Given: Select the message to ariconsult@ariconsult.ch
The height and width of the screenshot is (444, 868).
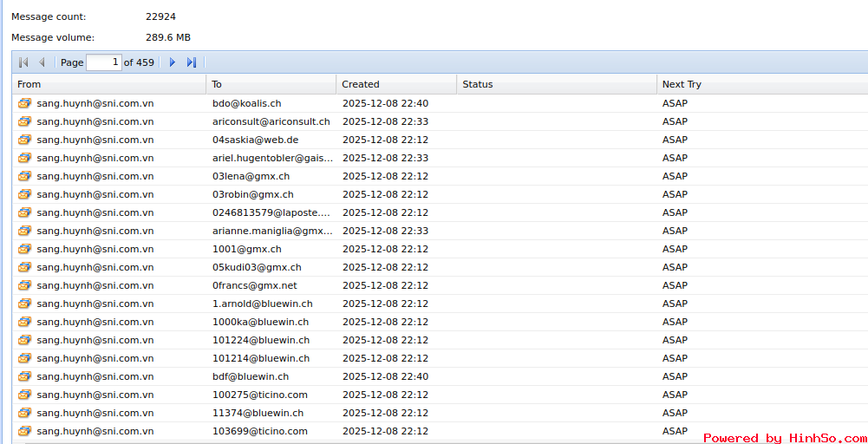Looking at the screenshot, I should (x=271, y=121).
